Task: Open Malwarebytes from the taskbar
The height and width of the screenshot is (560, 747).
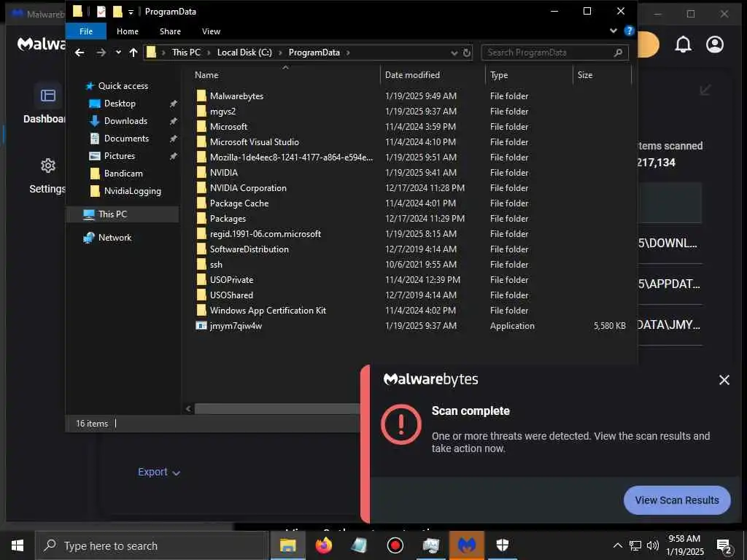Action: coord(467,545)
